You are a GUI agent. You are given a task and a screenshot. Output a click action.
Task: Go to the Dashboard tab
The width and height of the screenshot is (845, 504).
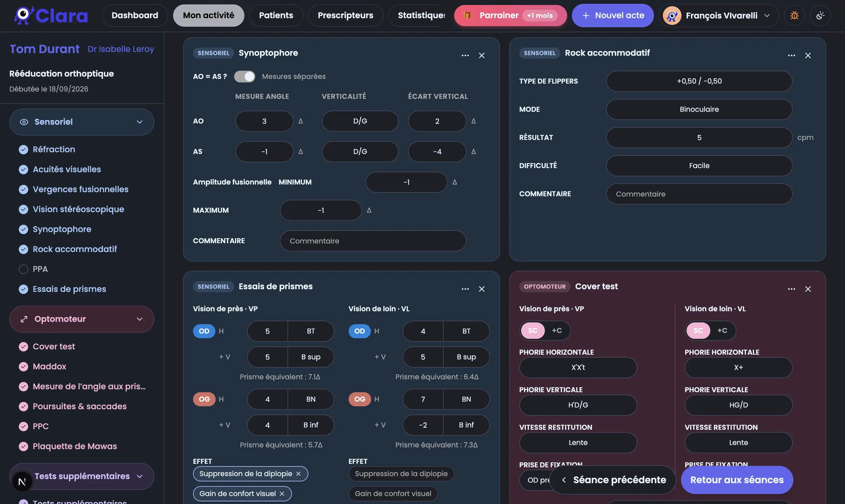click(135, 15)
